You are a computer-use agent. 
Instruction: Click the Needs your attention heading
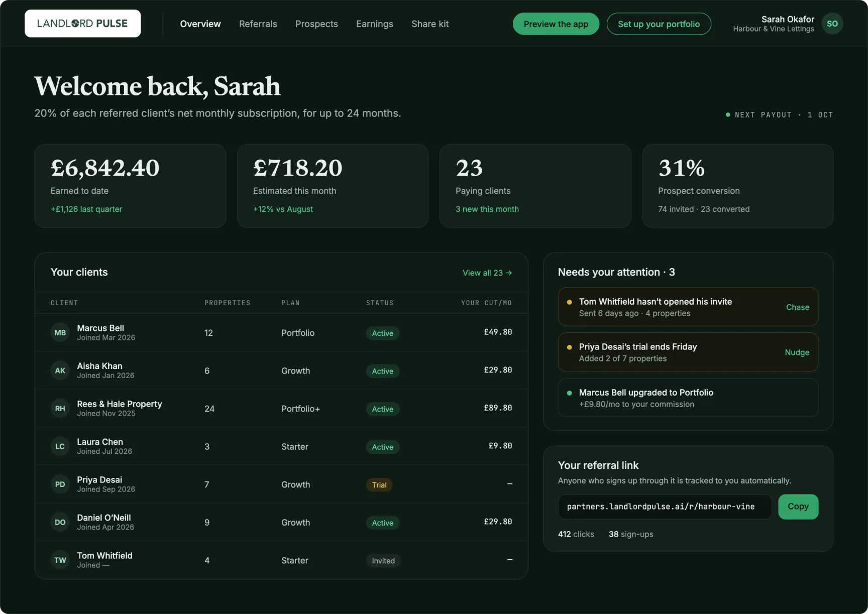tap(616, 272)
